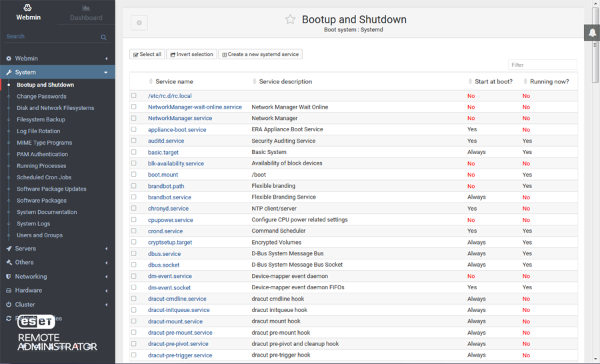This screenshot has height=364, width=600.
Task: Open the cpupower.service link
Action: [171, 220]
